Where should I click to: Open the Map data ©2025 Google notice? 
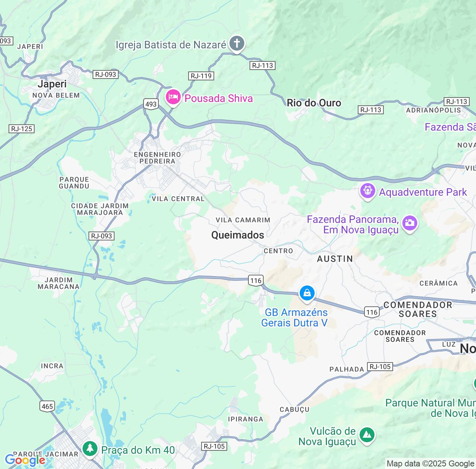(430, 463)
